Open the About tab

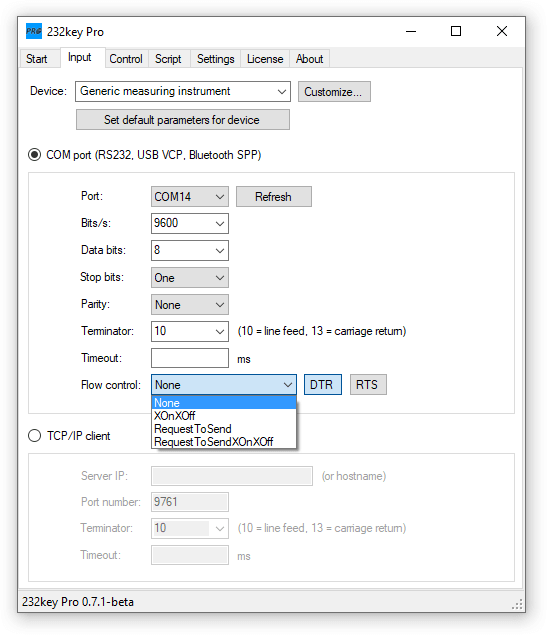click(309, 59)
